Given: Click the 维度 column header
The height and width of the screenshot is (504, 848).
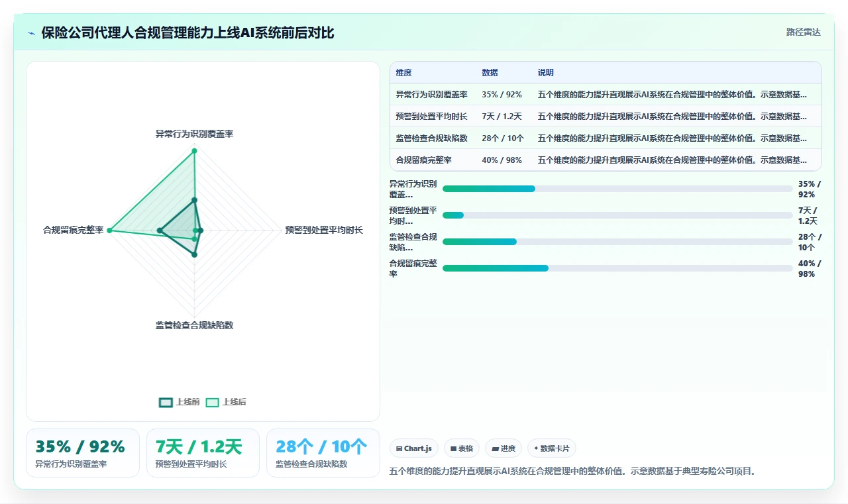Looking at the screenshot, I should [403, 73].
